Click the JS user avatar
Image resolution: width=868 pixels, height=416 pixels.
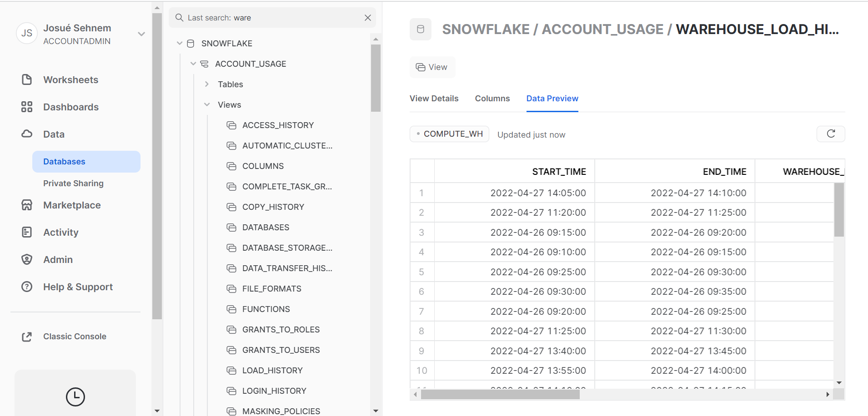point(27,33)
